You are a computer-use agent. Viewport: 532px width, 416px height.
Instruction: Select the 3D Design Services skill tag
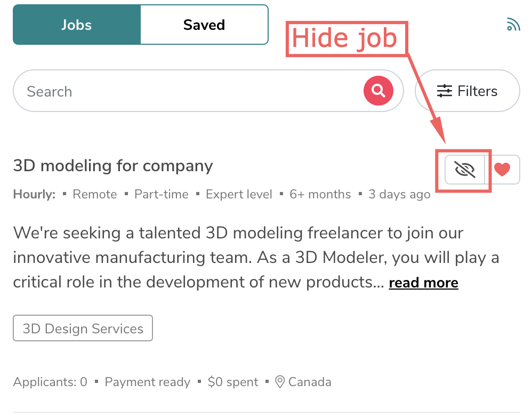pyautogui.click(x=83, y=328)
